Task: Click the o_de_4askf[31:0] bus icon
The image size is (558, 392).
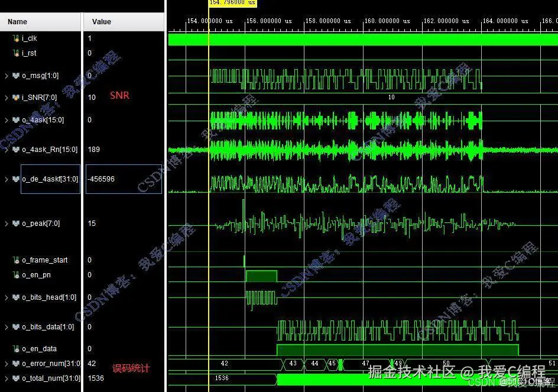Action: 15,179
